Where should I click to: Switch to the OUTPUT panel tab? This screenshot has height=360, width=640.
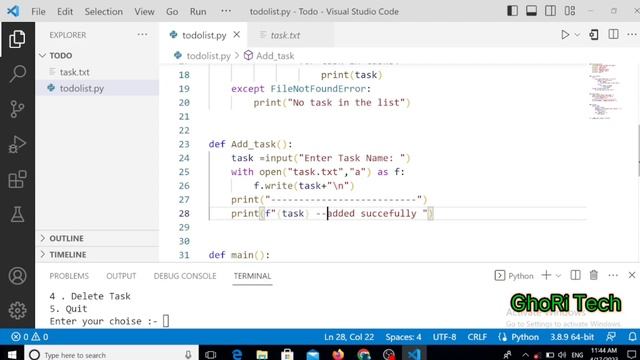(x=121, y=276)
